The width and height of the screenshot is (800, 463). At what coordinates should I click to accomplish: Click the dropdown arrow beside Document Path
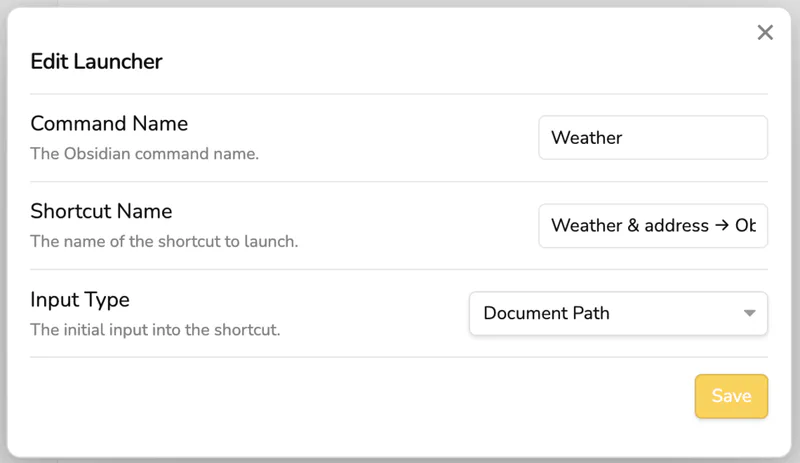pos(750,313)
